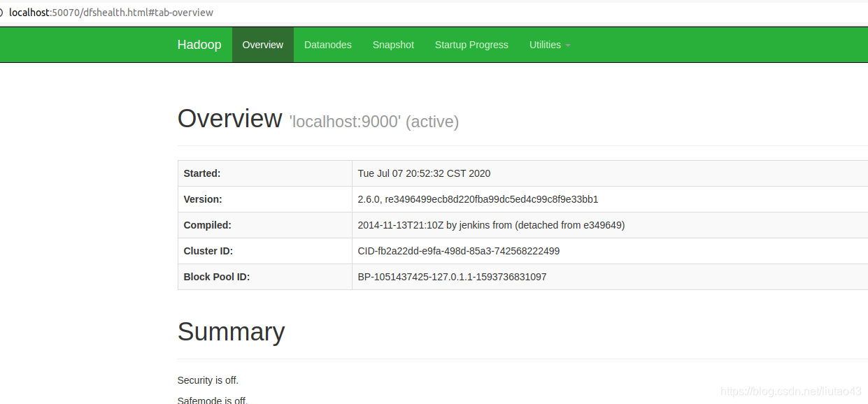Click the Summary section heading
Viewport: 868px width, 404px height.
(x=231, y=332)
